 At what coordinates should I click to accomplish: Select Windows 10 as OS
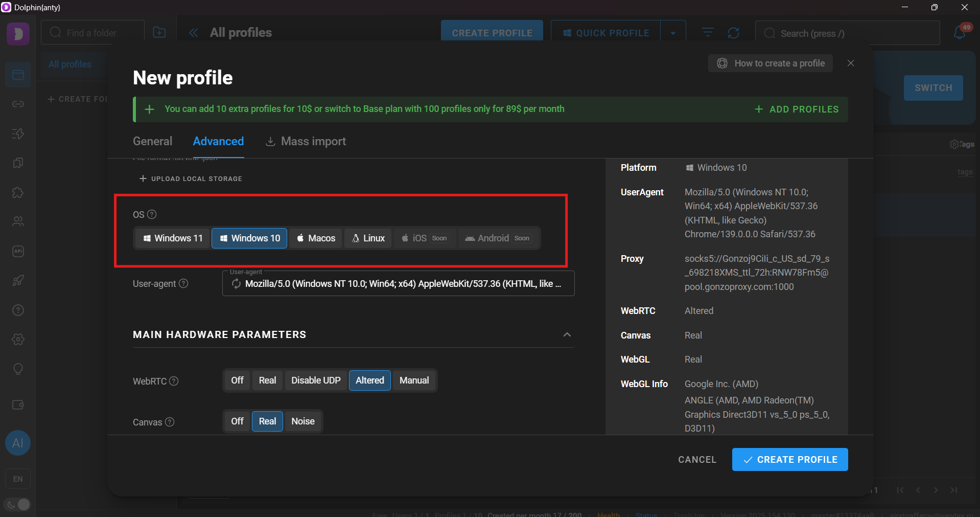coord(249,238)
